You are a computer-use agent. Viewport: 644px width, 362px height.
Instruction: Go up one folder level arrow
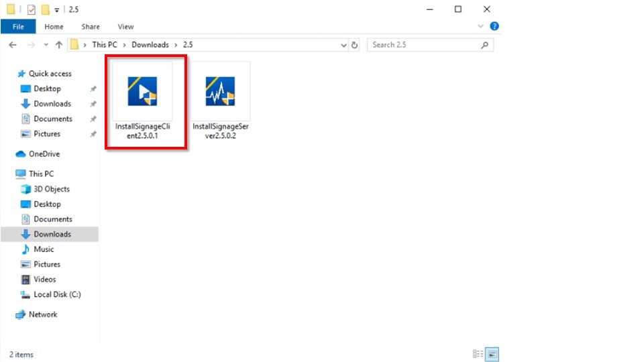point(59,45)
